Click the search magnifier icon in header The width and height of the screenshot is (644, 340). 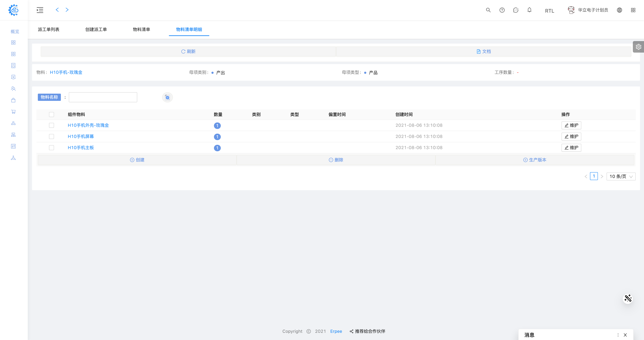(x=488, y=10)
